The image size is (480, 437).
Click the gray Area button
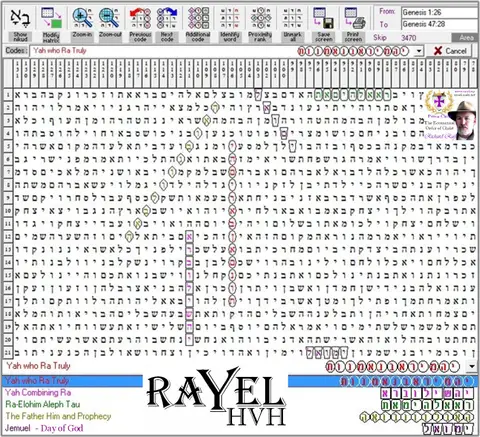point(465,38)
